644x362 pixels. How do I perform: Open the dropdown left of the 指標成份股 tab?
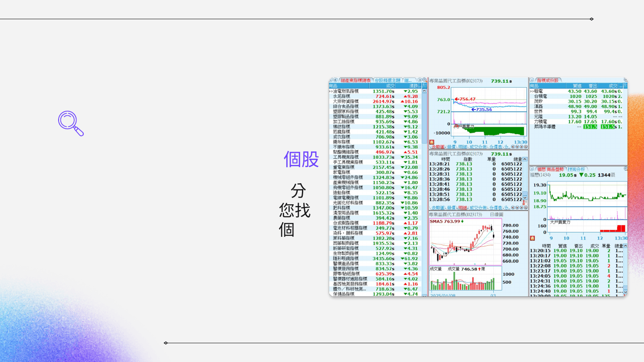point(532,80)
